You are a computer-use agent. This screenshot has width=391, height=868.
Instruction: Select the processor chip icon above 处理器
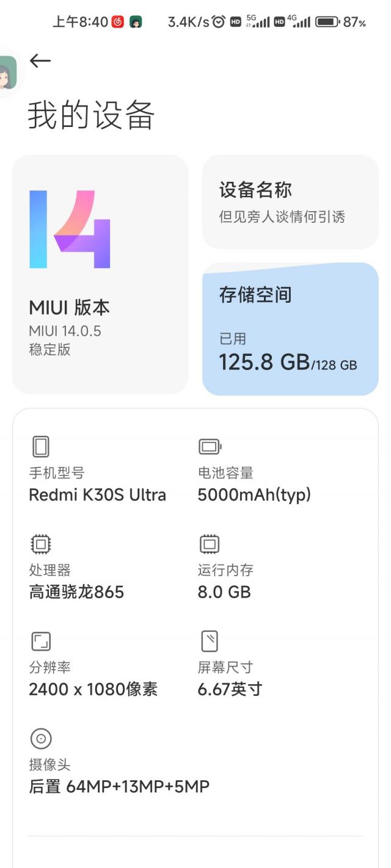[40, 544]
